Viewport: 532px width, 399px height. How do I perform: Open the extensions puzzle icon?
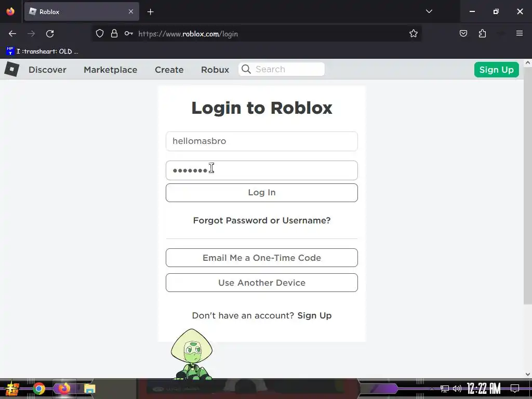(483, 33)
